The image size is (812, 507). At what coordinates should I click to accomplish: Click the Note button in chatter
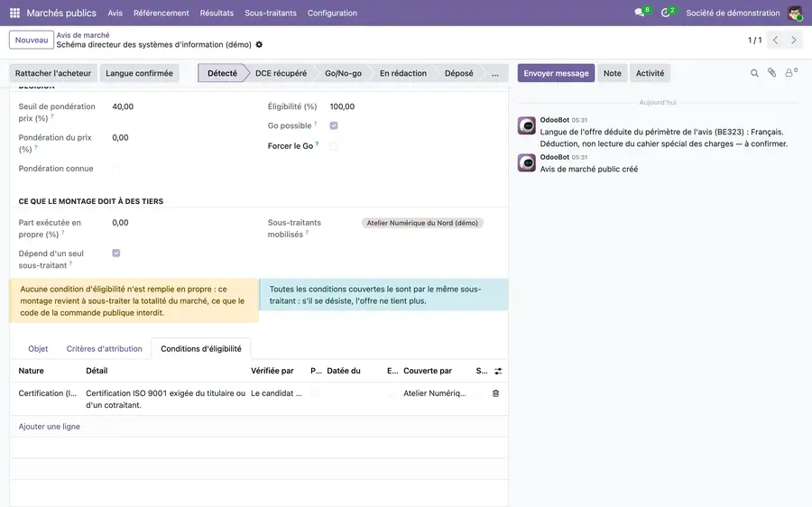pos(612,73)
